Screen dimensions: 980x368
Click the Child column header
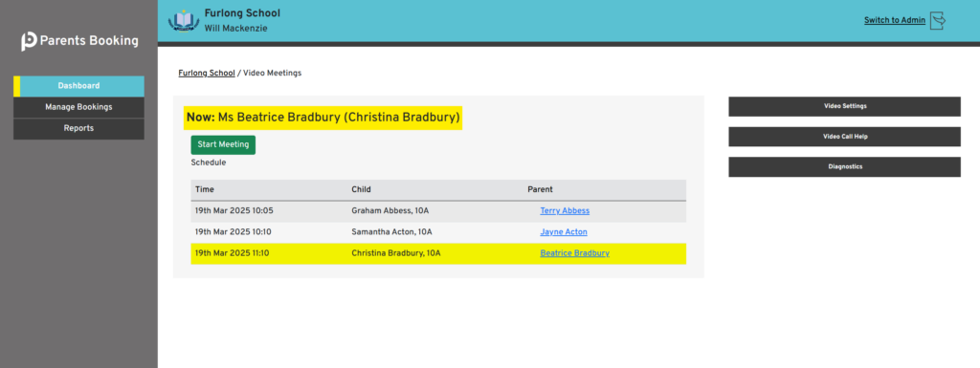pyautogui.click(x=362, y=189)
